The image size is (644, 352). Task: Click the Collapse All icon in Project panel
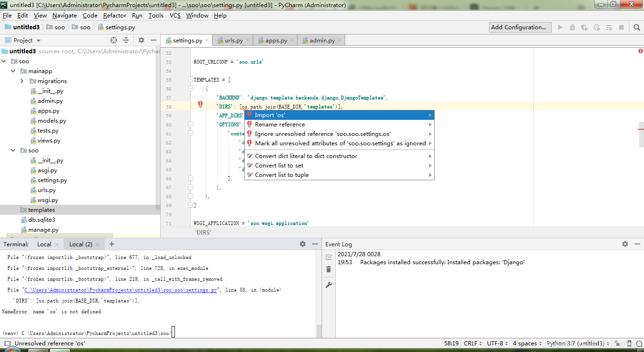click(126, 40)
